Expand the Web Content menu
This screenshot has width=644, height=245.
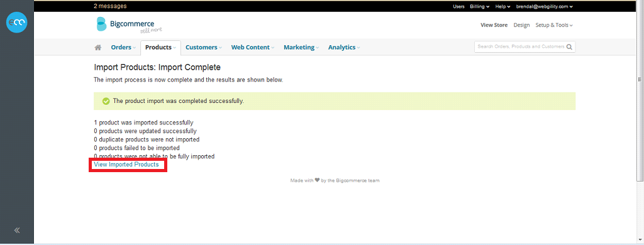click(253, 47)
